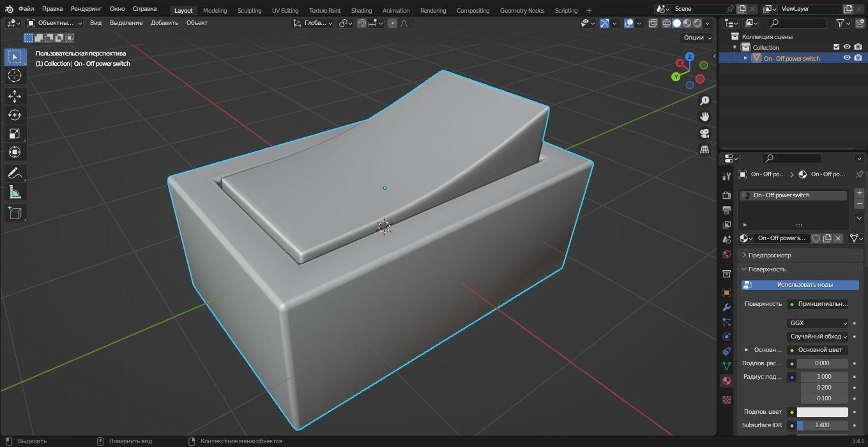Image resolution: width=868 pixels, height=447 pixels.
Task: Open the Object Constraints properties tab
Action: 726,351
